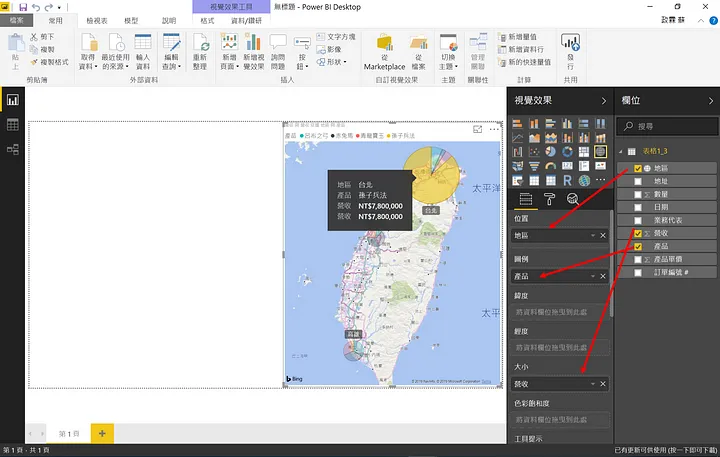Collapse the 視覺效果 pane chevron

604,101
